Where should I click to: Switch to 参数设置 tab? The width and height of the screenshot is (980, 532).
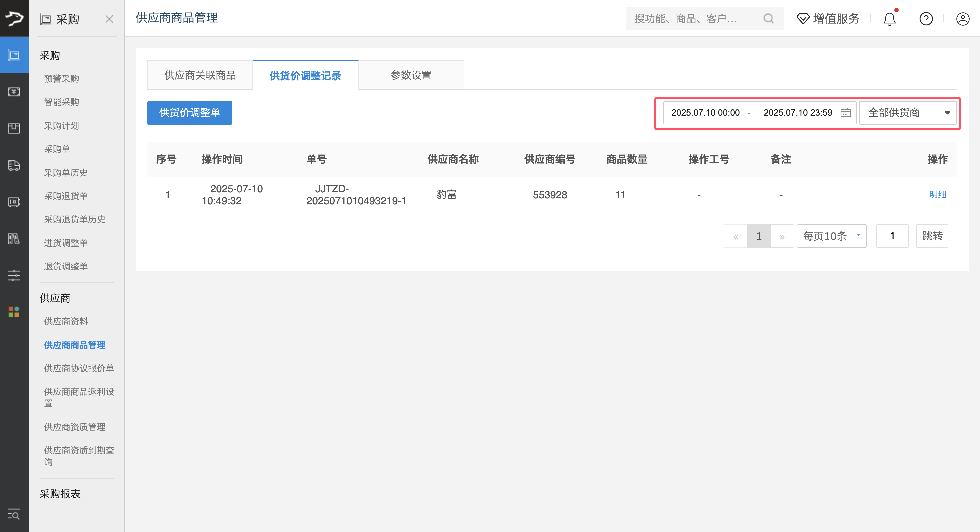tap(411, 75)
